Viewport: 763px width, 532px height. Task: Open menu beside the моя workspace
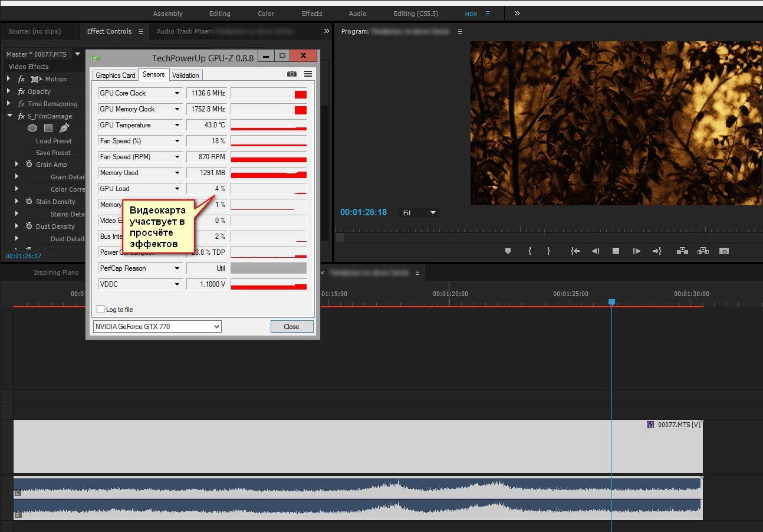487,14
